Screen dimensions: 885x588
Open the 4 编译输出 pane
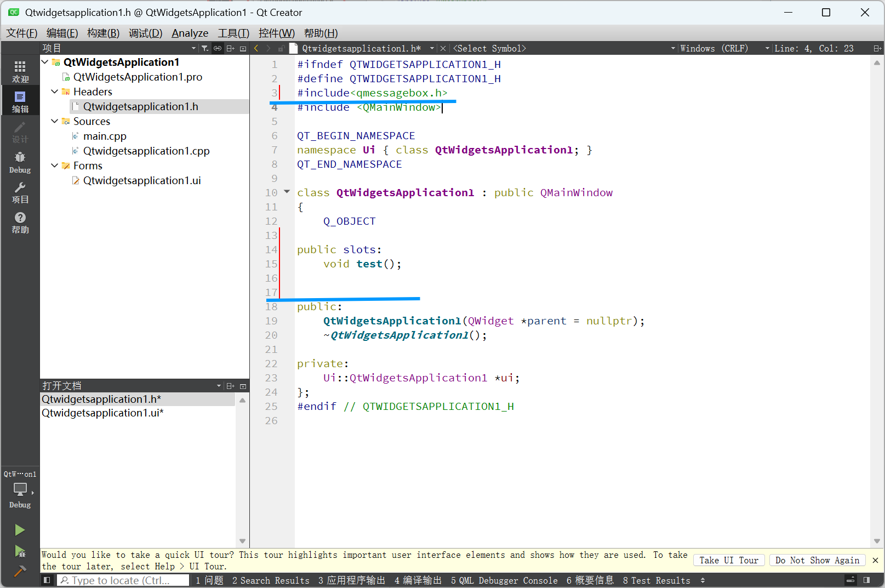(x=418, y=580)
